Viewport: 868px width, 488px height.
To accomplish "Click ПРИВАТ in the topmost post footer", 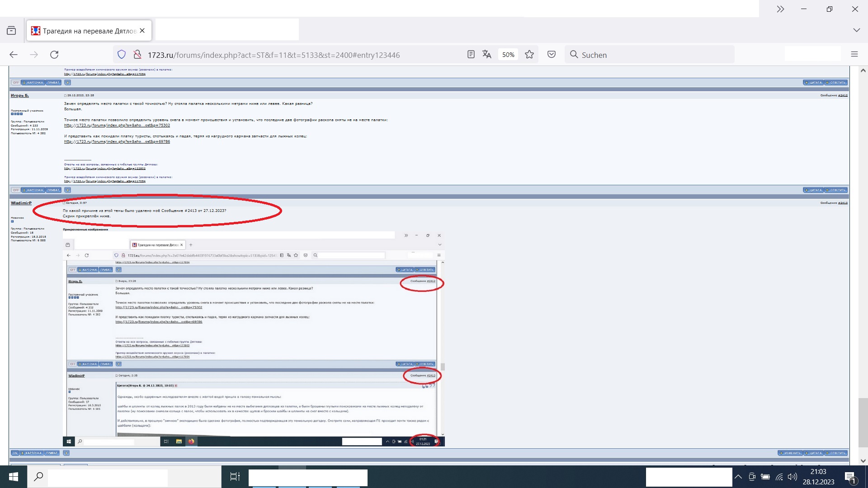I will click(53, 83).
